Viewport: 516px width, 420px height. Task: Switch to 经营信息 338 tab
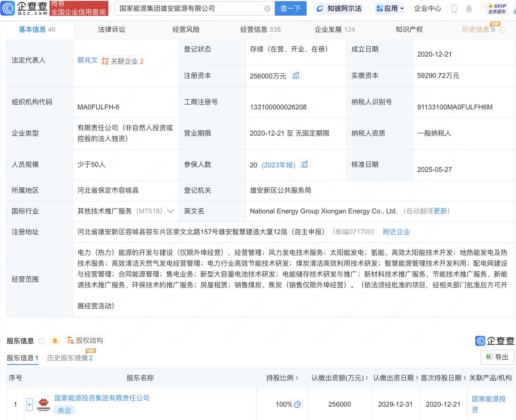[260, 30]
